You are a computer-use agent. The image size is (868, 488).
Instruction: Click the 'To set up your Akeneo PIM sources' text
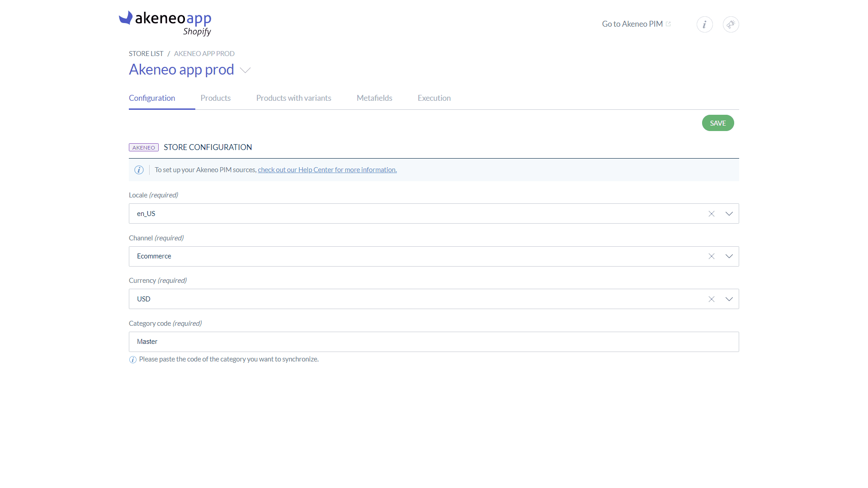[205, 170]
